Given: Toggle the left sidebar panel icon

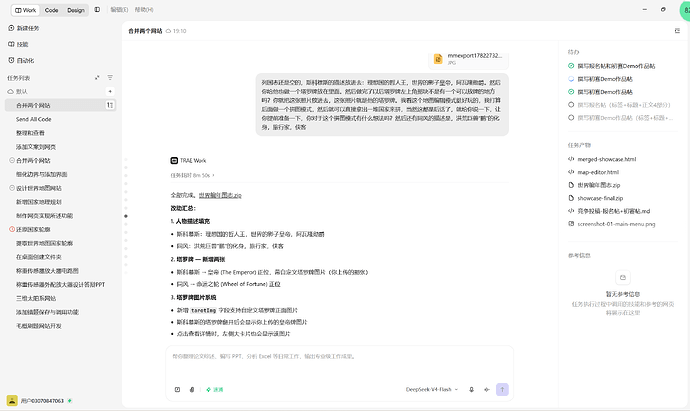Looking at the screenshot, I should pyautogui.click(x=97, y=10).
